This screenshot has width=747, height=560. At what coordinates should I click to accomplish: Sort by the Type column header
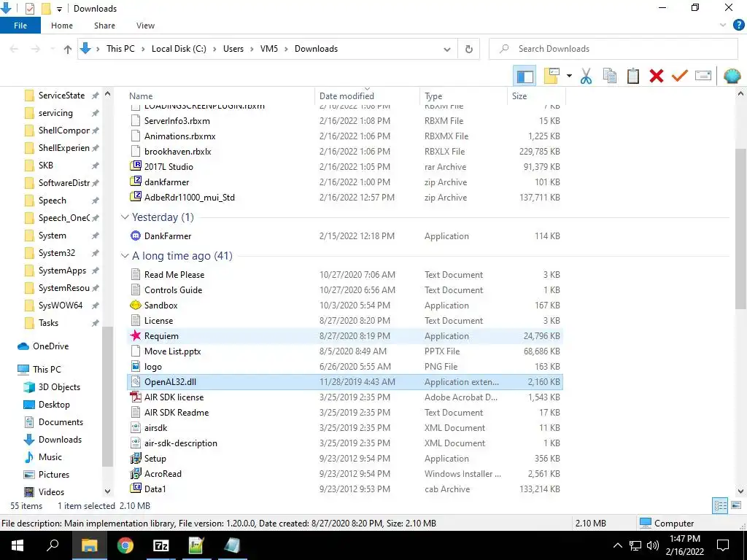pyautogui.click(x=463, y=96)
